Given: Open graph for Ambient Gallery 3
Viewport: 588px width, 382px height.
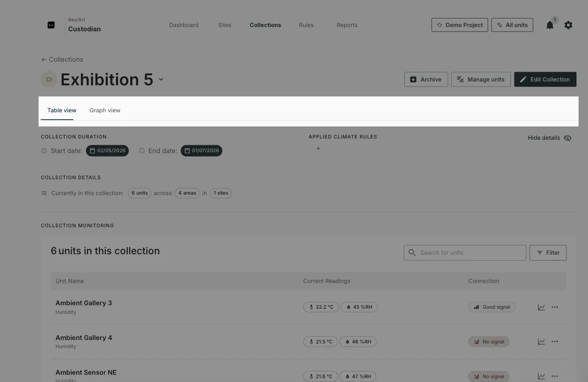Looking at the screenshot, I should (x=541, y=307).
